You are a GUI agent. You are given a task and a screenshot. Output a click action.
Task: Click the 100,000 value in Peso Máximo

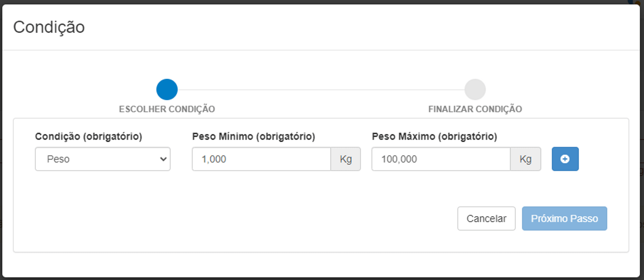(x=399, y=159)
